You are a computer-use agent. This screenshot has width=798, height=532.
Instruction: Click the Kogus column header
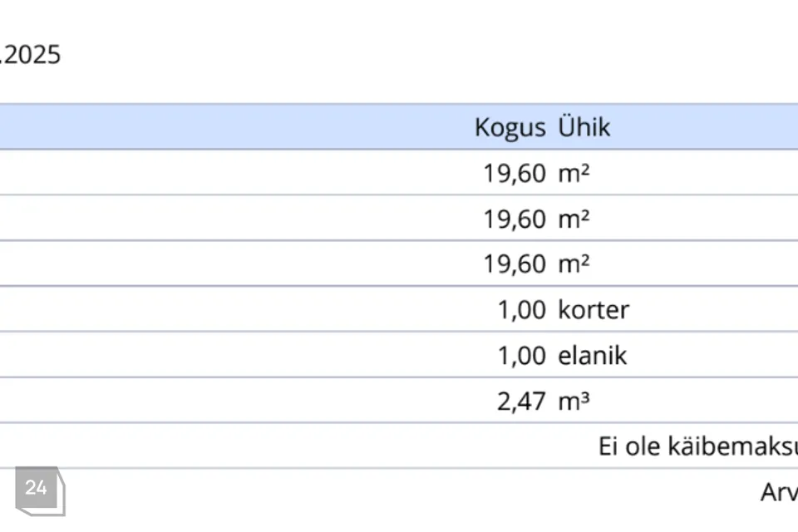510,127
